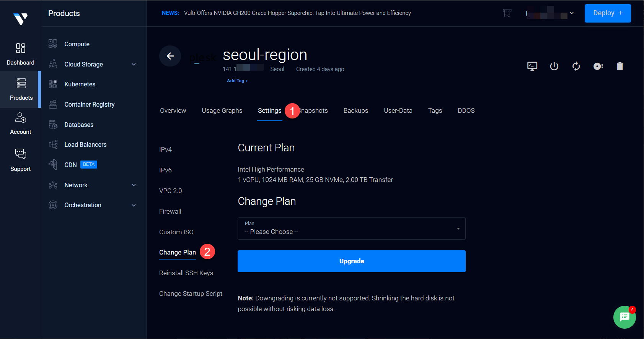This screenshot has width=644, height=339.
Task: Select the Settings tab
Action: 269,110
